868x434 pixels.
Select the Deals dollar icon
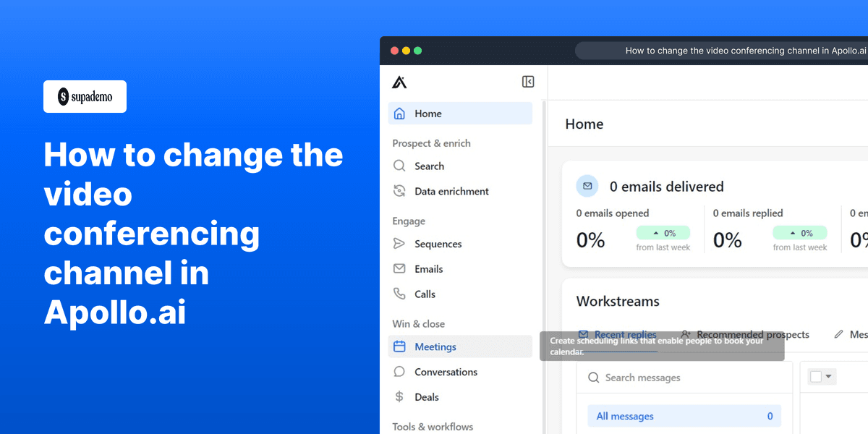[x=399, y=396]
